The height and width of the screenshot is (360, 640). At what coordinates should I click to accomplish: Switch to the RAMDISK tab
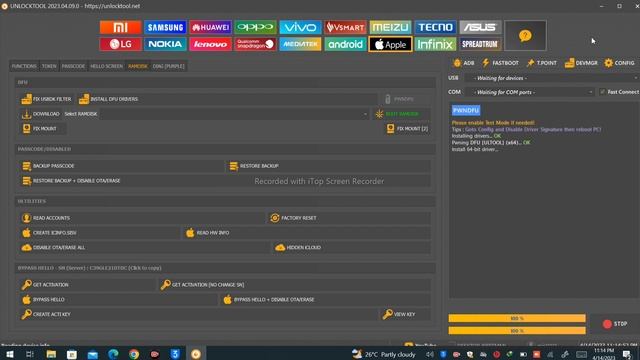point(138,66)
